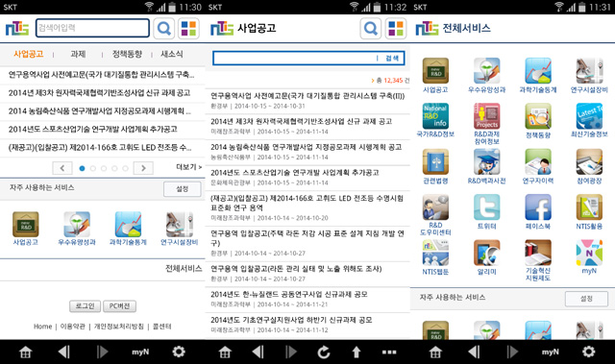
Task: Open 이용약관 footer link
Action: tap(73, 327)
